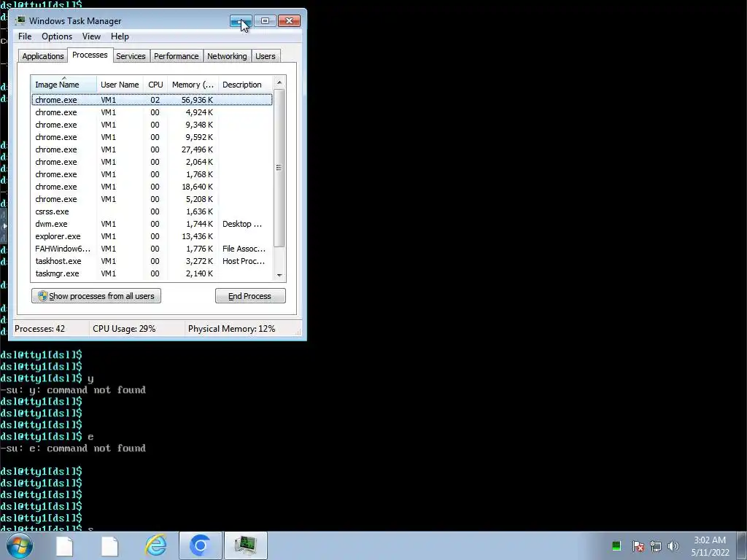Select the chrome.exe row using 2,064 K
This screenshot has width=747, height=560.
pyautogui.click(x=152, y=162)
